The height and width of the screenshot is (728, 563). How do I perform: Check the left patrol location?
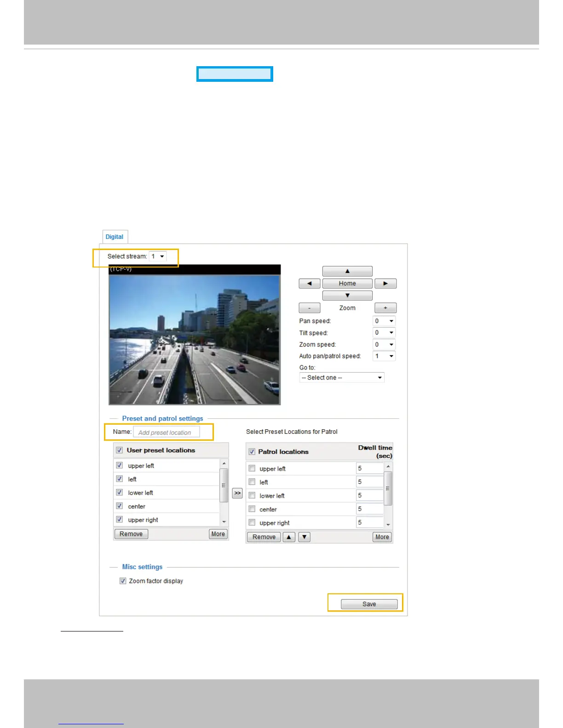pos(252,482)
